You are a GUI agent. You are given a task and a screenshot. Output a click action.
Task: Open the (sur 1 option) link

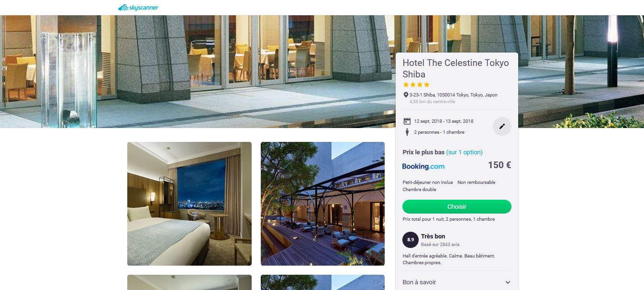click(x=465, y=152)
